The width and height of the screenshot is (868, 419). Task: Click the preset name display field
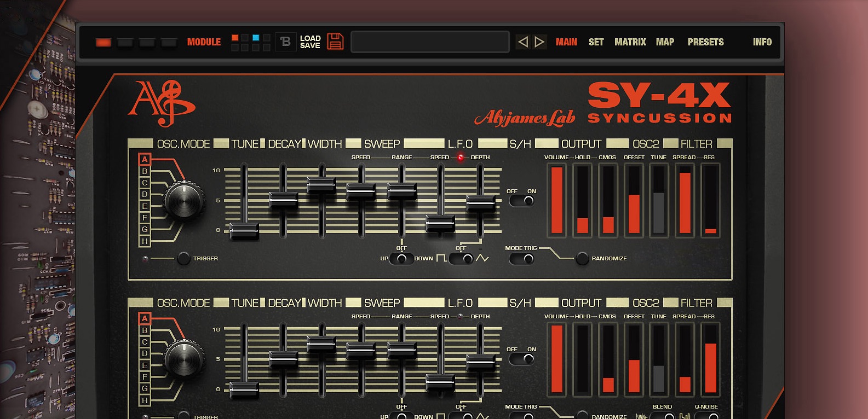[x=430, y=42]
